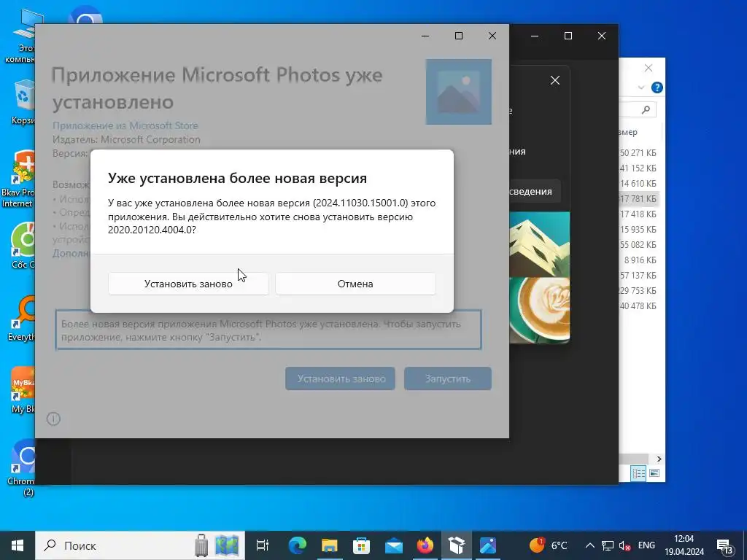Select the Everything search desktop shortcut
The image size is (747, 560).
tap(21, 319)
